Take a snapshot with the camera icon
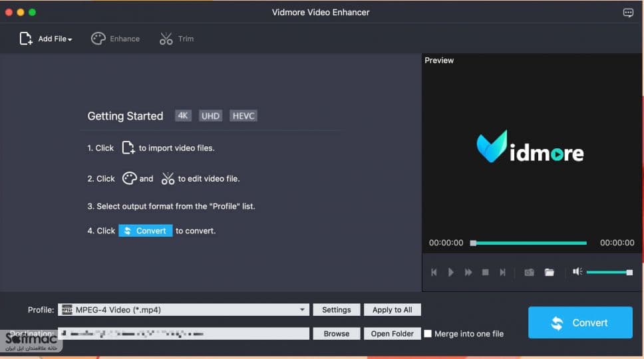 (530, 273)
